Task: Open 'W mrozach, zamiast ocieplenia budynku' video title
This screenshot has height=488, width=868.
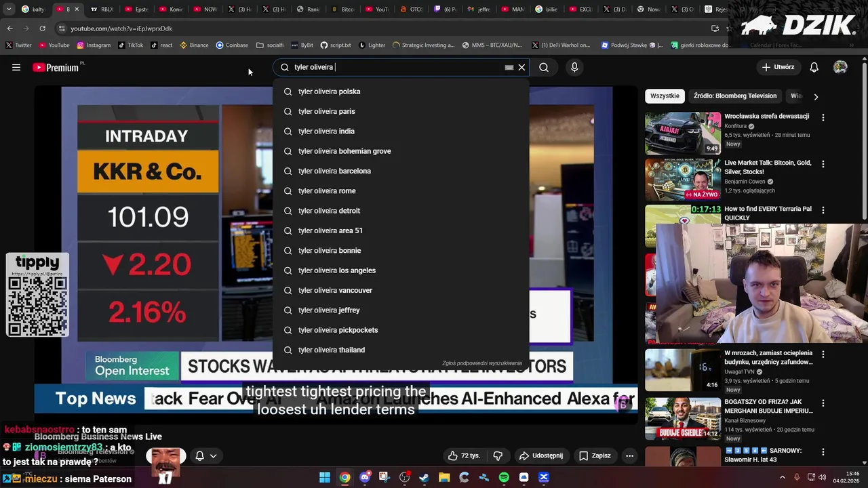Action: pos(768,357)
